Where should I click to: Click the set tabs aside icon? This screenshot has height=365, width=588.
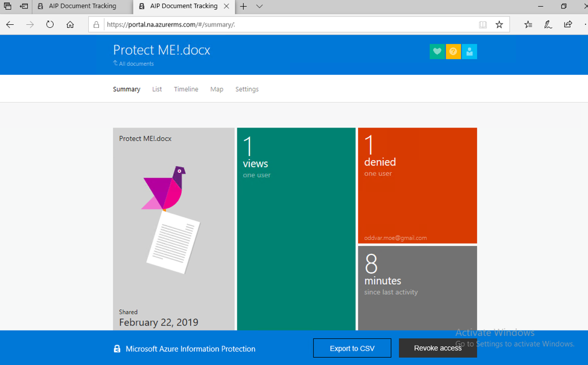pyautogui.click(x=24, y=6)
